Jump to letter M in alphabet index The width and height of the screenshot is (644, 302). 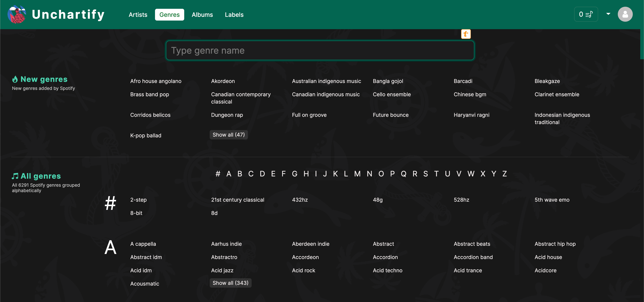click(357, 174)
